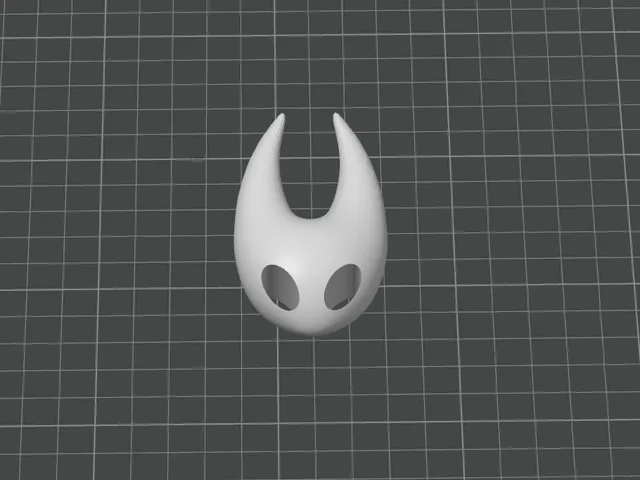Click the right eye hole of the mask

343,287
